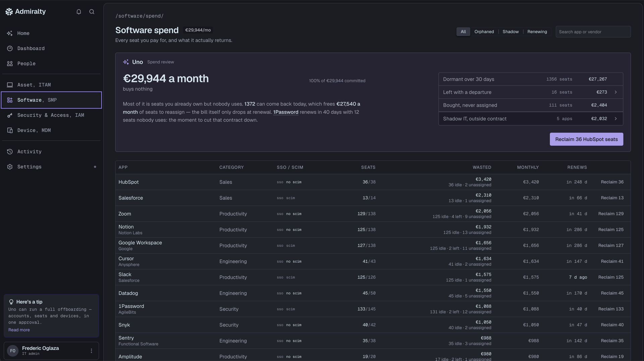
Task: Open Asset, ITAM section
Action: click(51, 85)
